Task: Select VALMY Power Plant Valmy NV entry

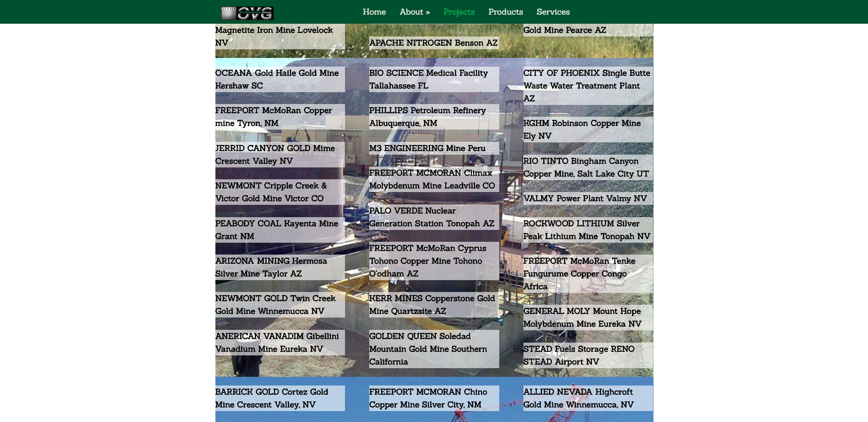Action: click(588, 198)
